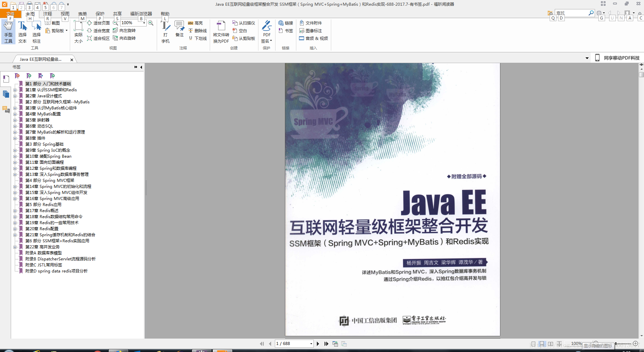Open the File (文件) menu
The image size is (644, 352).
coord(10,14)
